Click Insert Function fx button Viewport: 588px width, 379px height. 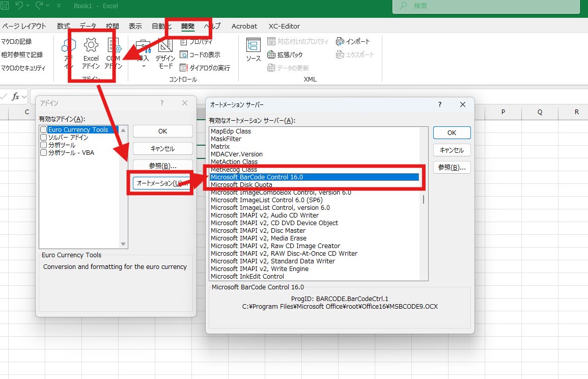[x=15, y=97]
